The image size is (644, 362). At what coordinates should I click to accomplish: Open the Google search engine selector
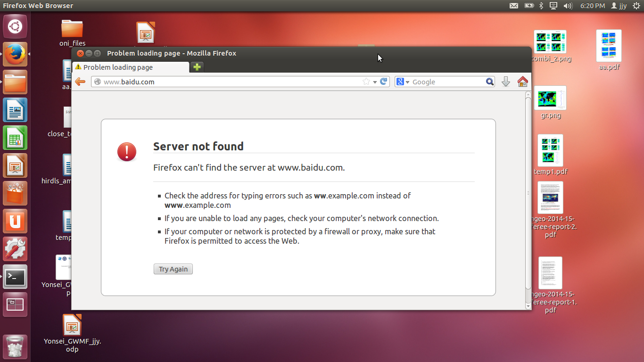coord(403,82)
